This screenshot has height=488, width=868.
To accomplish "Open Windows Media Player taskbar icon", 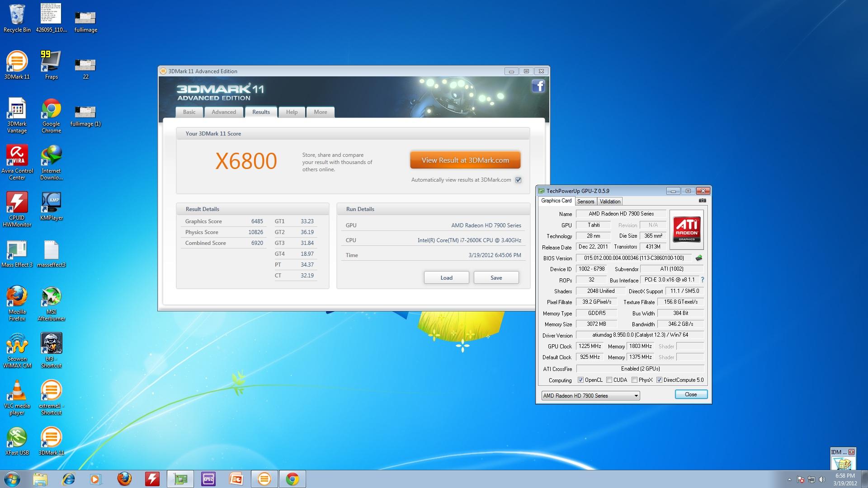I will pyautogui.click(x=96, y=479).
